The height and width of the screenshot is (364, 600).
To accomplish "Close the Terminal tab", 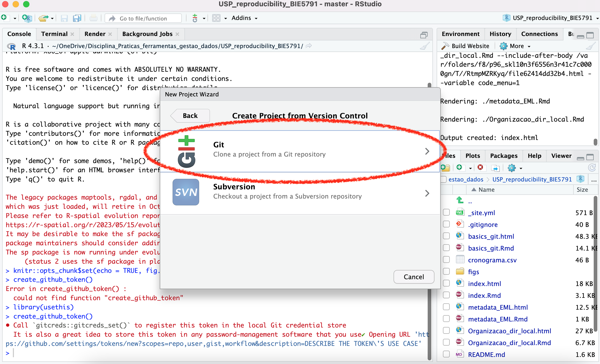I will point(73,34).
